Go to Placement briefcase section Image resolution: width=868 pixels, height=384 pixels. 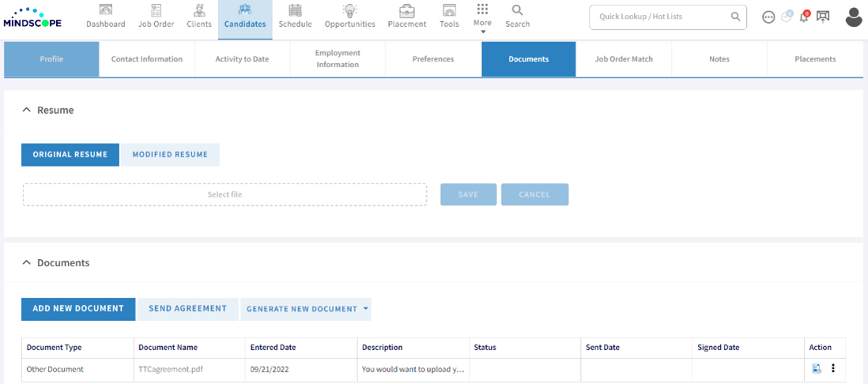coord(407,17)
